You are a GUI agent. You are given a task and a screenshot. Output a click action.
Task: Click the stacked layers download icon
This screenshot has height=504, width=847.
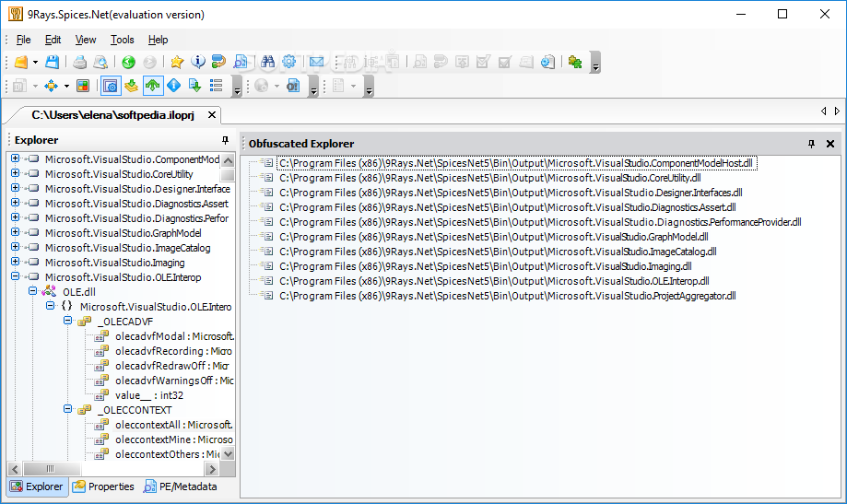pyautogui.click(x=131, y=86)
